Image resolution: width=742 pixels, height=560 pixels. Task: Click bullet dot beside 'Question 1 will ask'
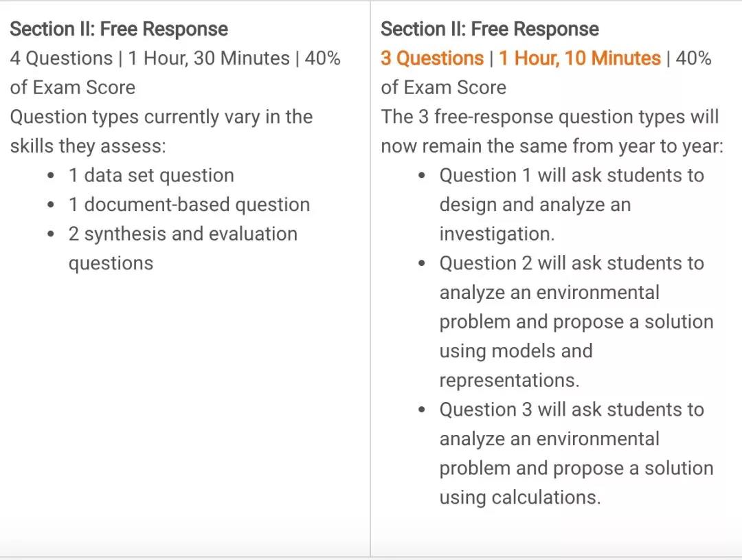tap(422, 176)
